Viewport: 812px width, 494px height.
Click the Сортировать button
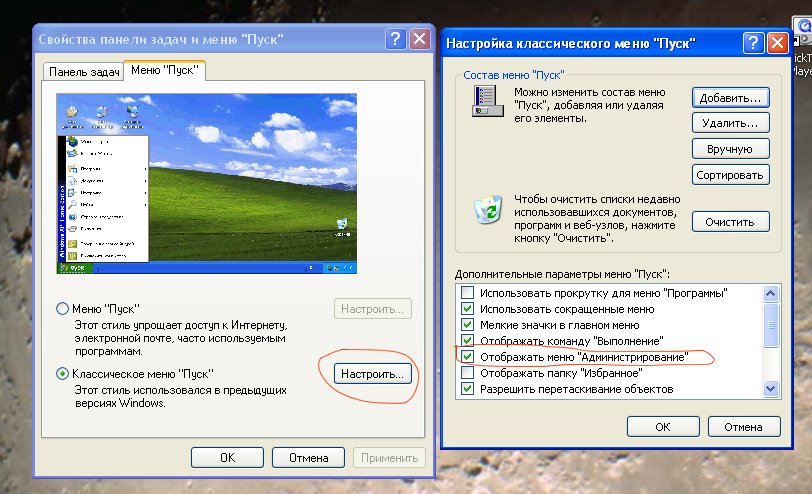(730, 175)
